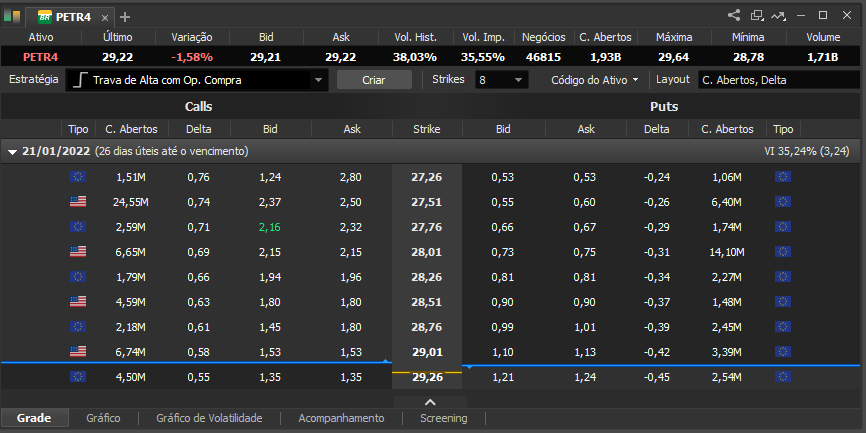Click the calls Delta column header
This screenshot has height=433, width=866.
[x=199, y=129]
